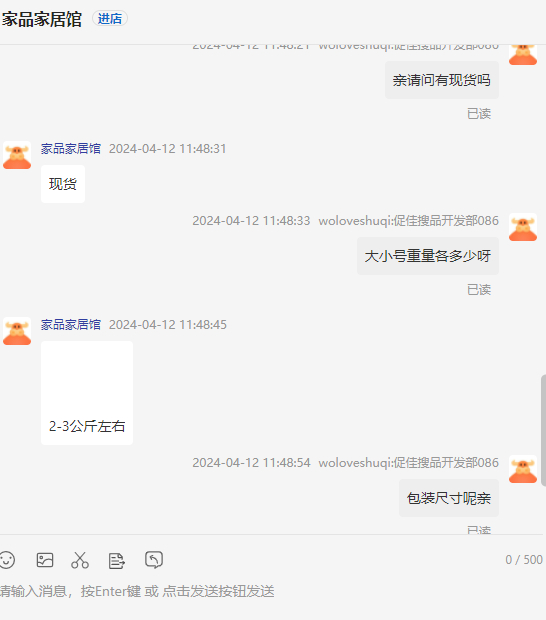Select the 亲请问有现货吗 message bubble
The height and width of the screenshot is (620, 546).
(x=442, y=80)
